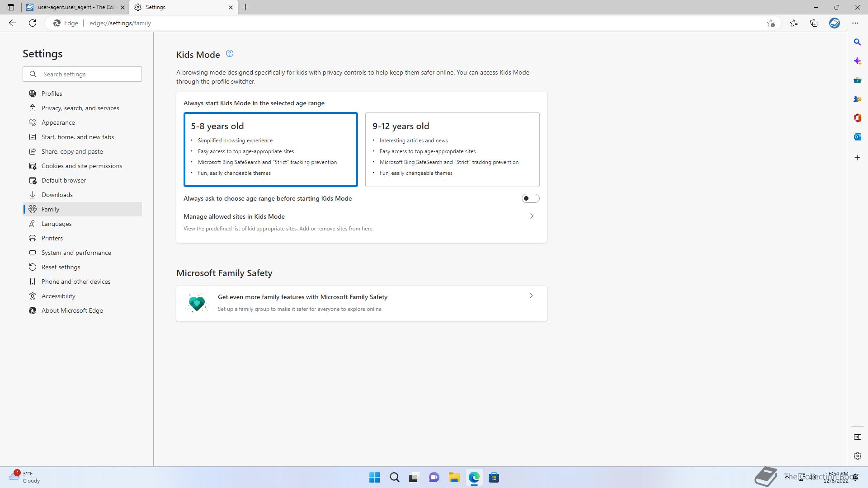Open Accessibility settings section
868x488 pixels.
pos(82,296)
